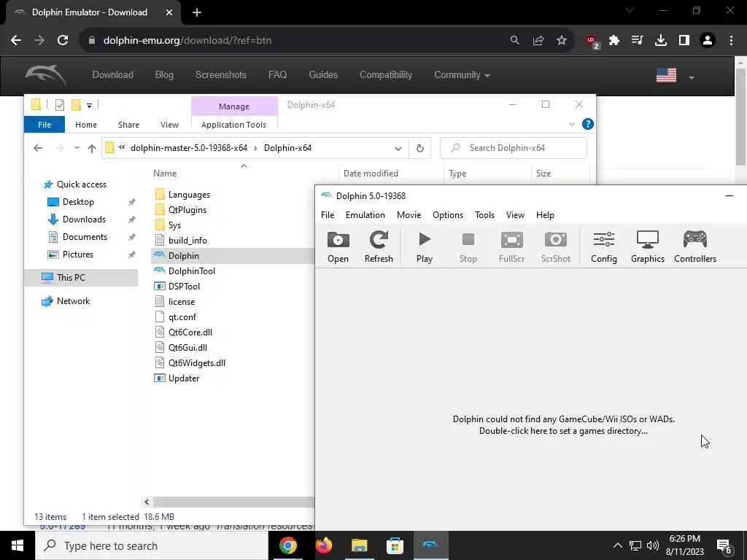Open Dolphin Controllers settings
The height and width of the screenshot is (560, 747).
(x=695, y=246)
